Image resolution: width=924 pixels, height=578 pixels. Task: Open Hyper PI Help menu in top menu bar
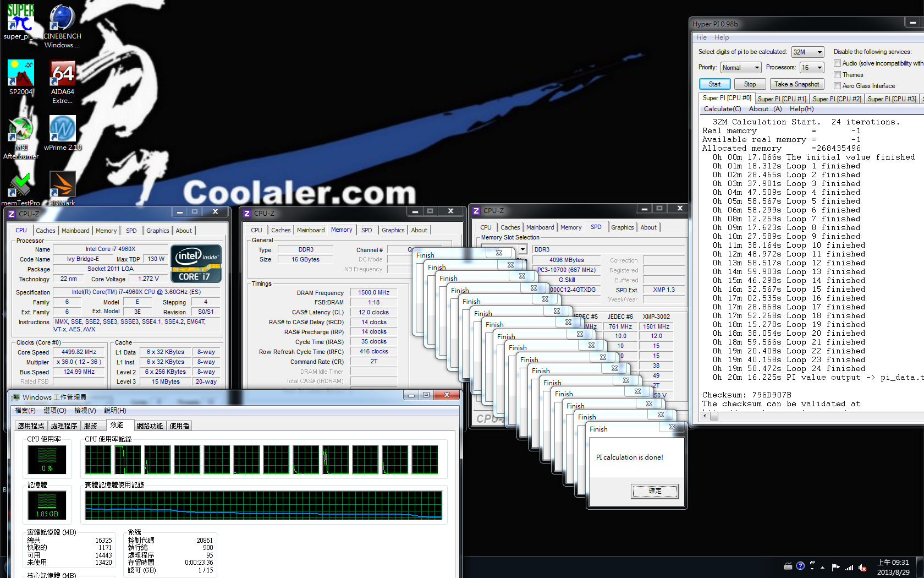[x=722, y=37]
